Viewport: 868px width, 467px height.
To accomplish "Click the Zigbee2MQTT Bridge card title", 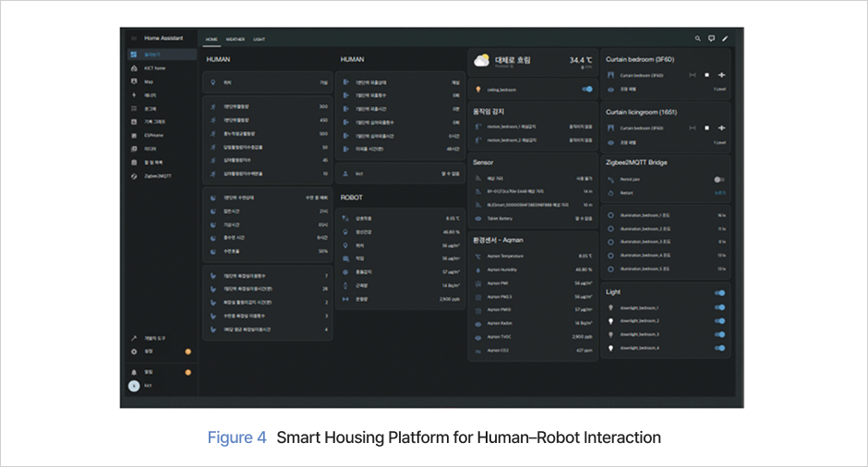I will 636,162.
